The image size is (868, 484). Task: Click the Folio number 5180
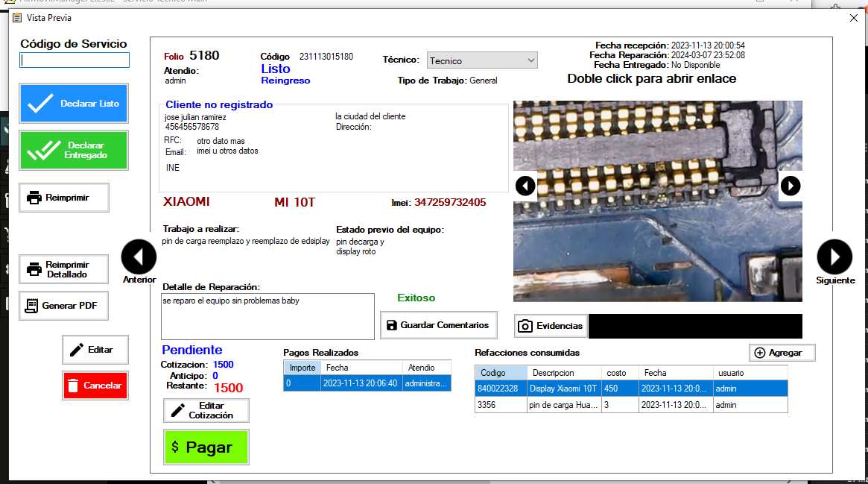(204, 55)
